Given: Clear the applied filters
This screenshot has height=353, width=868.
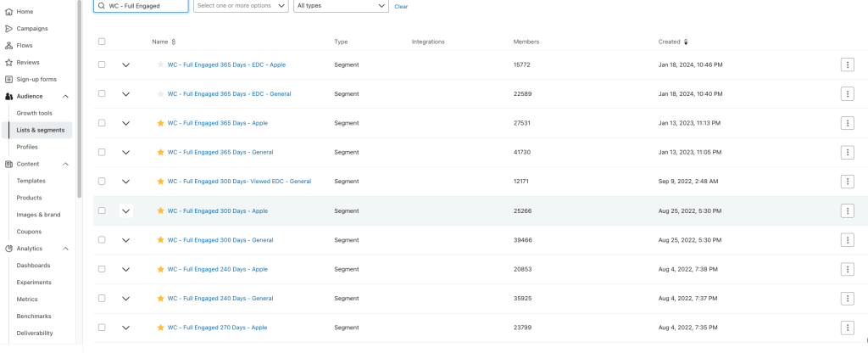Looking at the screenshot, I should 401,7.
